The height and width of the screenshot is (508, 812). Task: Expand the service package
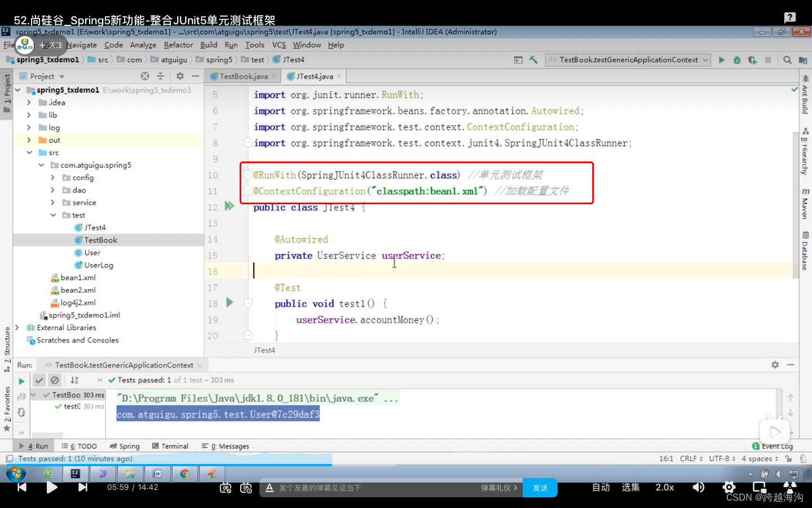click(x=52, y=203)
